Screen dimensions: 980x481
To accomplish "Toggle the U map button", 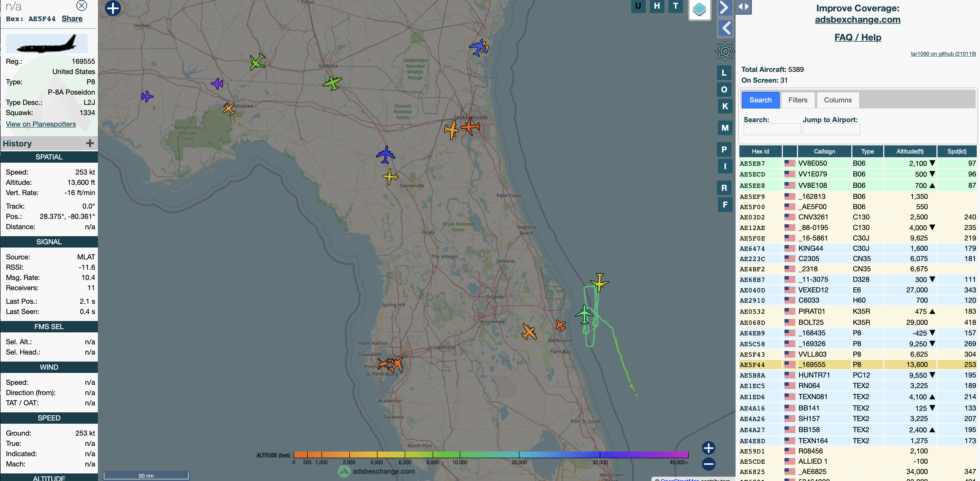I will [638, 6].
